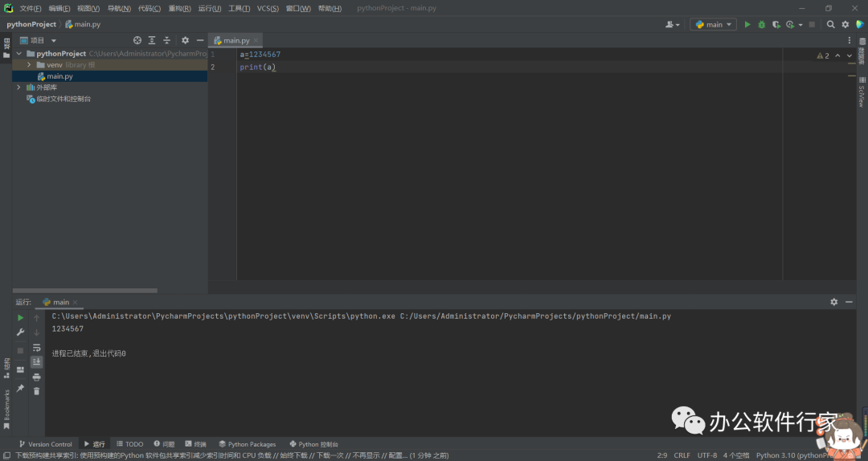Switch to the Python Packages tab
This screenshot has height=461, width=868.
click(x=247, y=444)
